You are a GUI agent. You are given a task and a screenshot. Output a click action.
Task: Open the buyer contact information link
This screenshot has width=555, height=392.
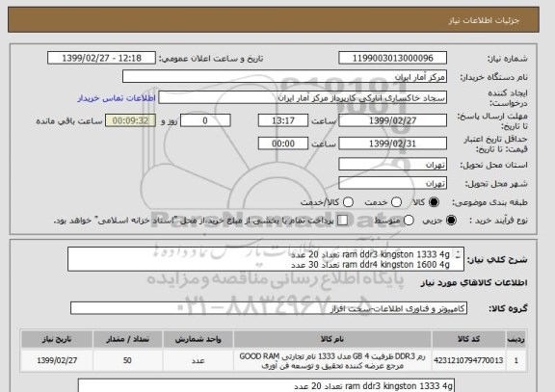pyautogui.click(x=117, y=98)
